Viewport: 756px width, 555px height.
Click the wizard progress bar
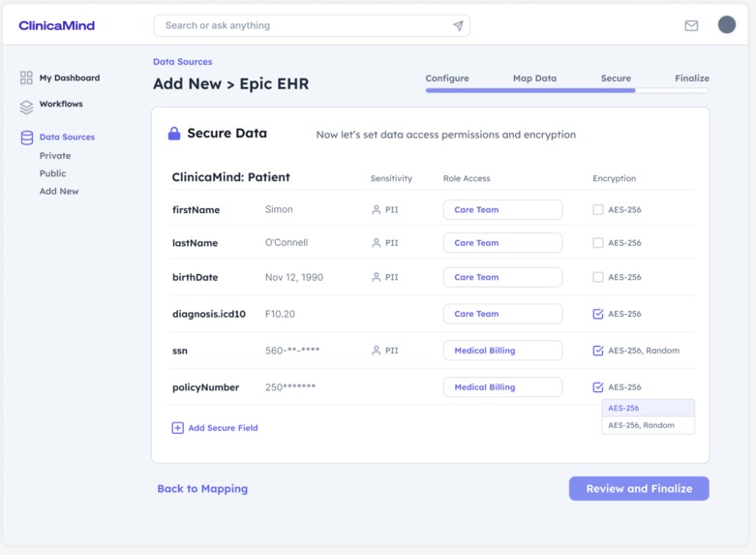point(567,90)
